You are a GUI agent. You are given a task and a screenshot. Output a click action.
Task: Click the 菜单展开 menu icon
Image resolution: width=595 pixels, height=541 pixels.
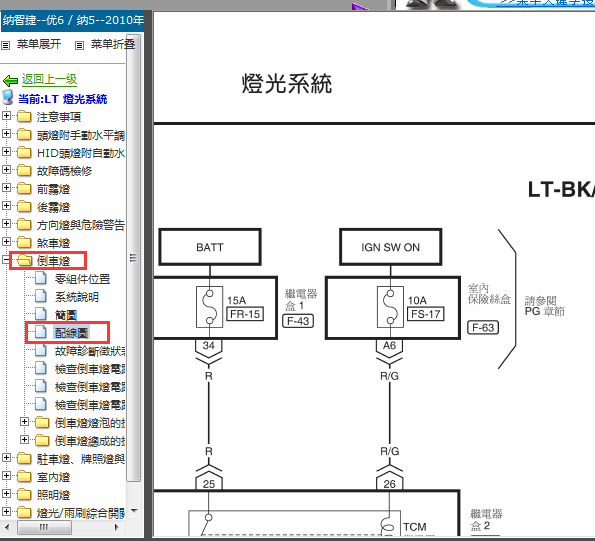pyautogui.click(x=5, y=46)
